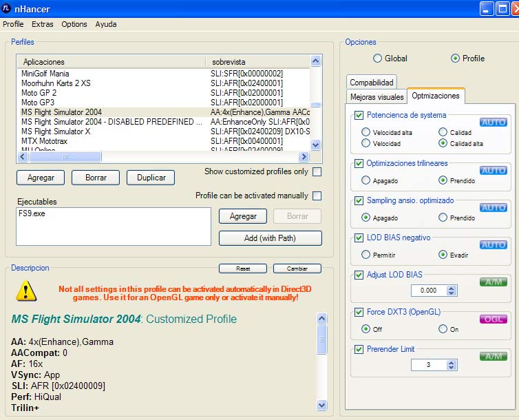
Task: Click the AUTO badge for LOD BIAS negativo
Action: tap(493, 244)
